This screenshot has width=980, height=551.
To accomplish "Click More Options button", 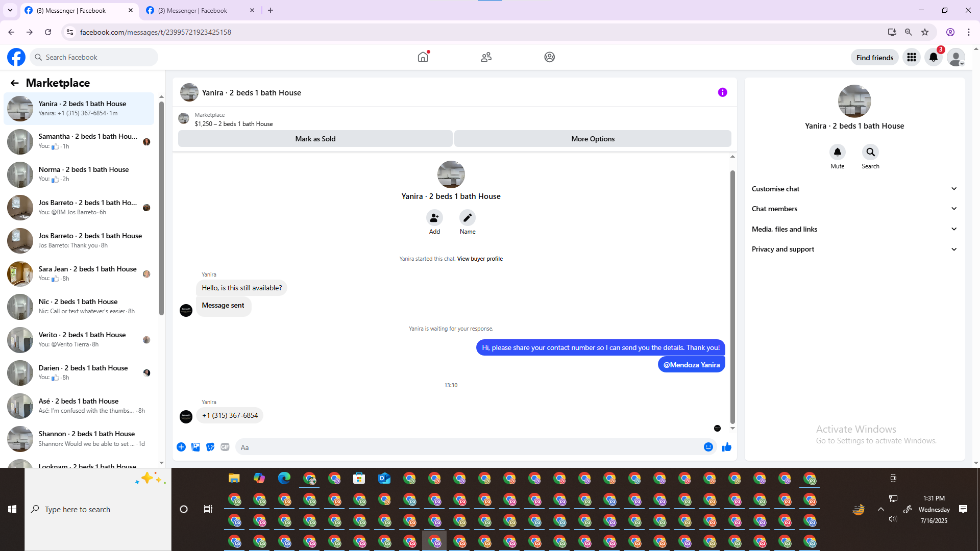I will coord(593,139).
